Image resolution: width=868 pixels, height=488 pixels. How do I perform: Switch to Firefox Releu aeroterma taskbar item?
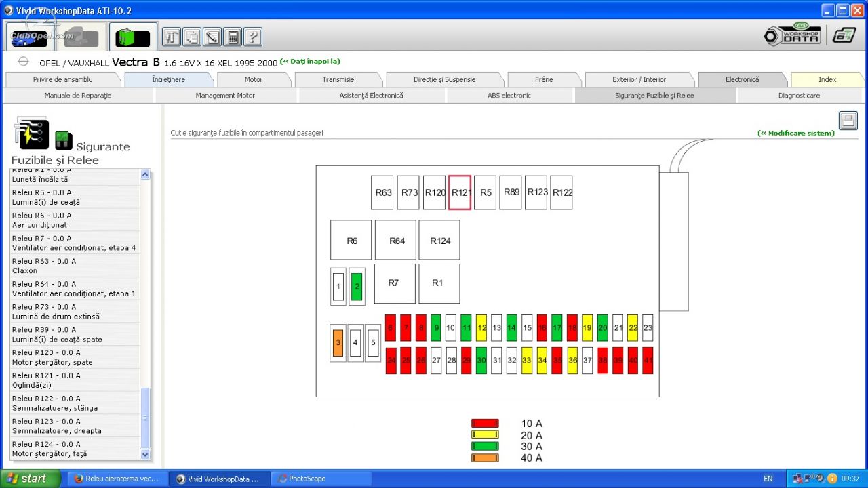117,479
